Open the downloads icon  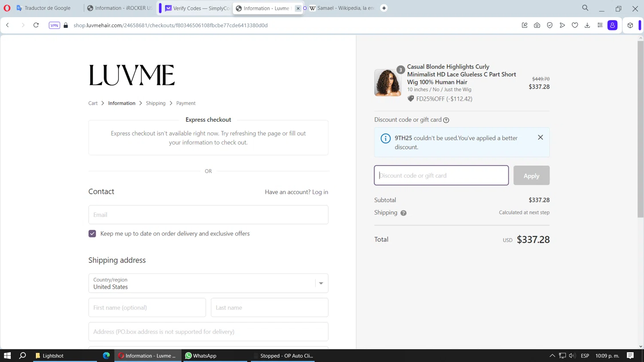click(587, 25)
